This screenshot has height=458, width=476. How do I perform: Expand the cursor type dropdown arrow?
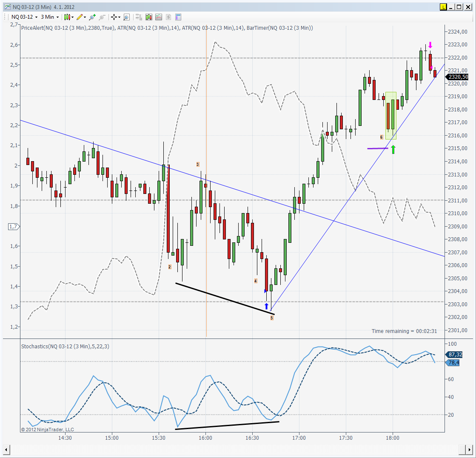[x=119, y=17]
